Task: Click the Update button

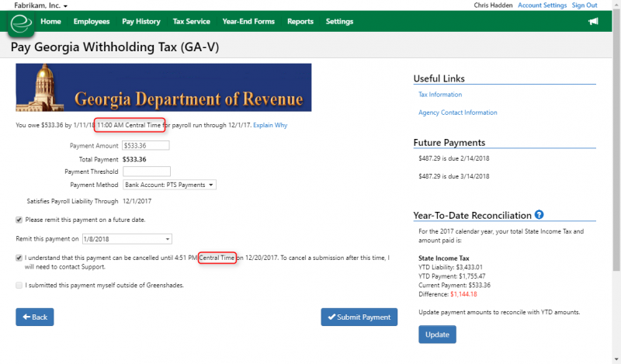Action: [x=437, y=335]
